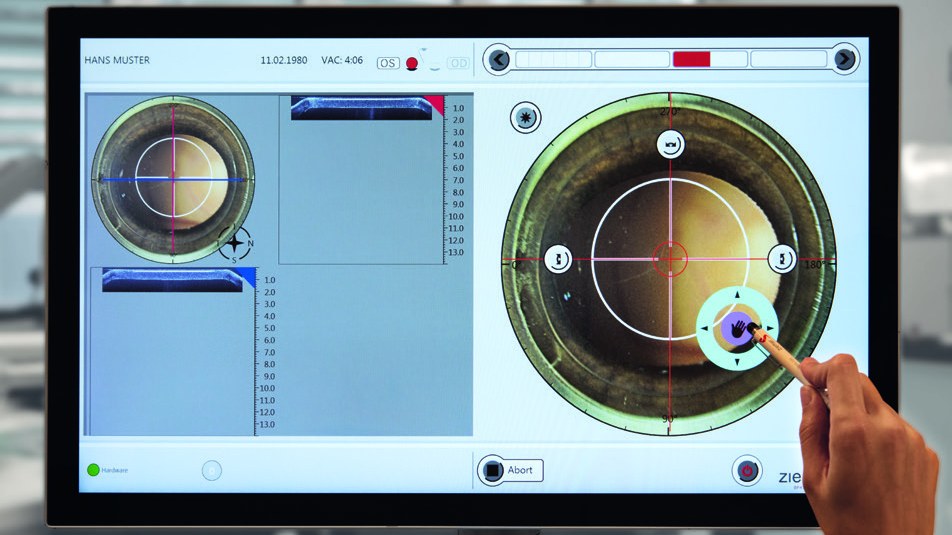Image resolution: width=952 pixels, height=535 pixels.
Task: Select the OS eye button
Action: pyautogui.click(x=388, y=63)
